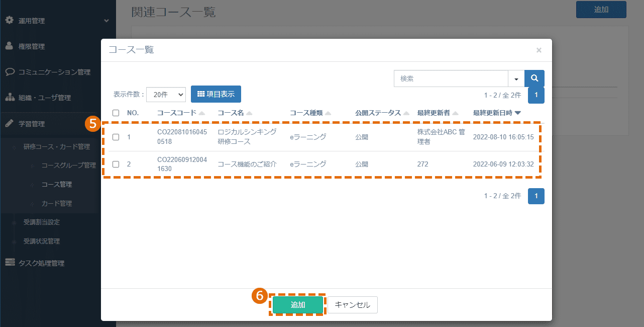This screenshot has width=644, height=327.
Task: Sort by コース種類 column header
Action: (310, 113)
